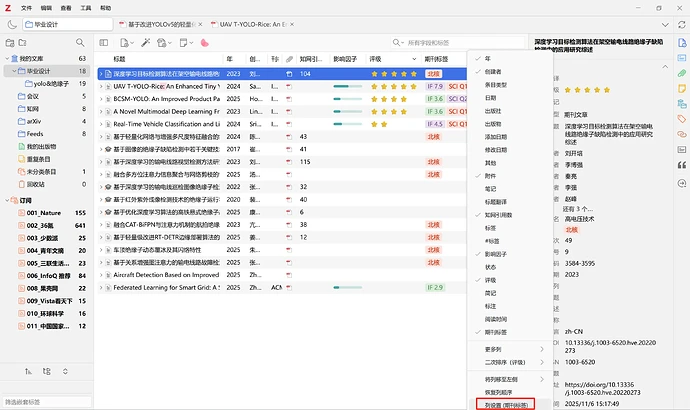690x410 pixels.
Task: Choose 列设置 (期刊标签) menu entry
Action: [x=506, y=405]
